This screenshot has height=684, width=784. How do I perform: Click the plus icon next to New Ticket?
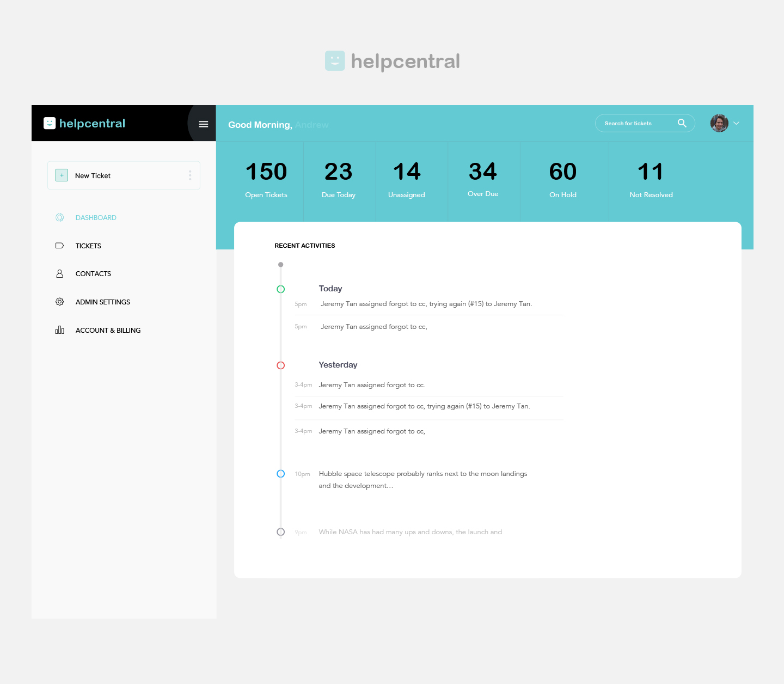(62, 175)
